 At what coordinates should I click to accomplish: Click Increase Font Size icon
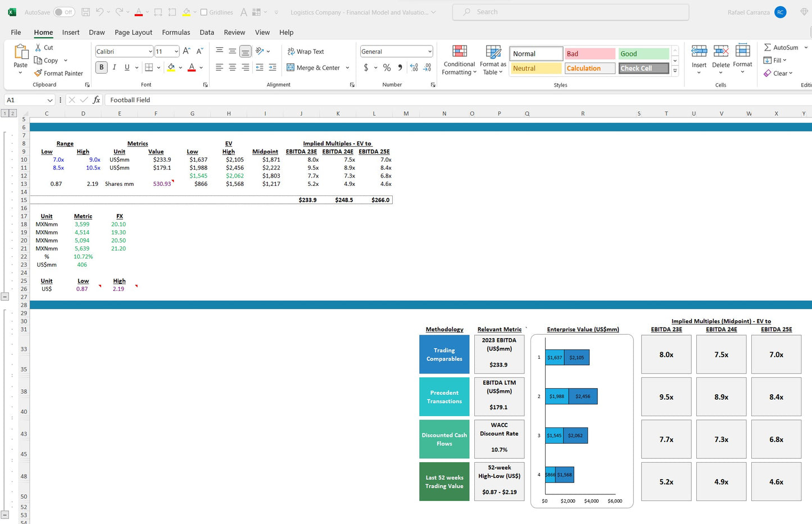click(187, 52)
